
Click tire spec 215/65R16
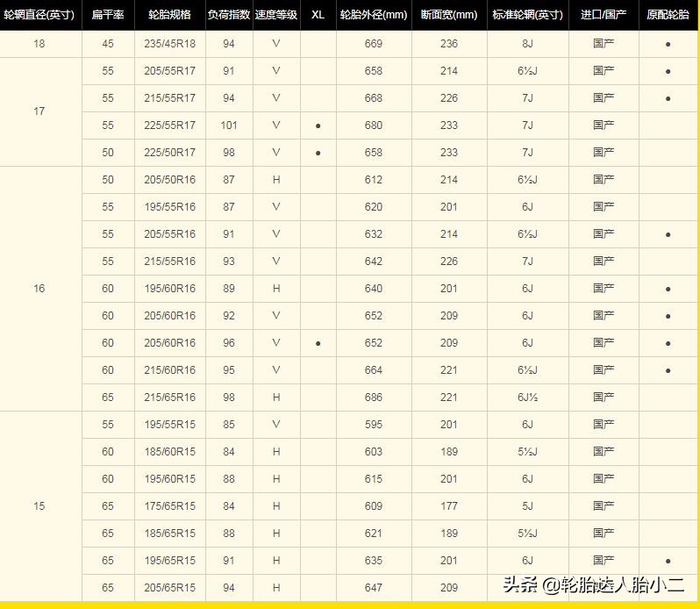169,398
